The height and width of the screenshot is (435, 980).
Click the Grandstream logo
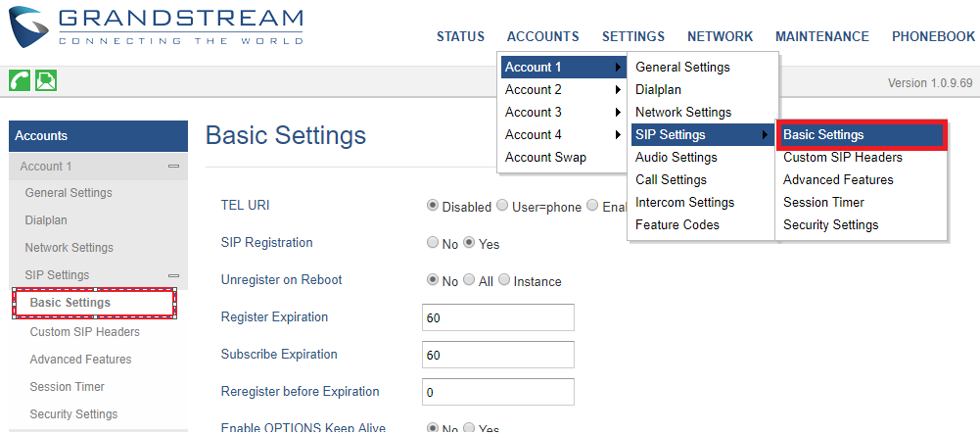tap(156, 28)
